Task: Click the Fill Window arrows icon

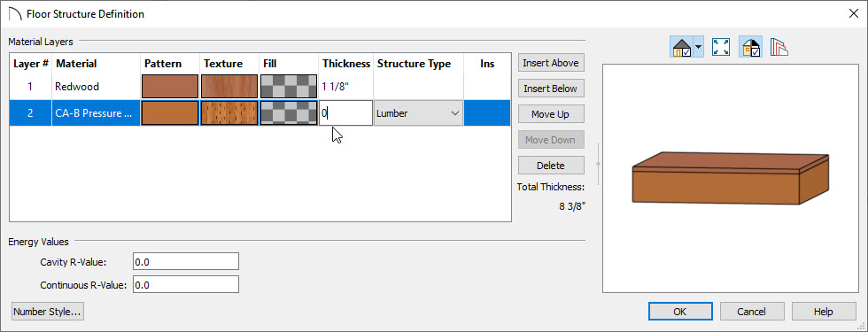Action: click(721, 47)
